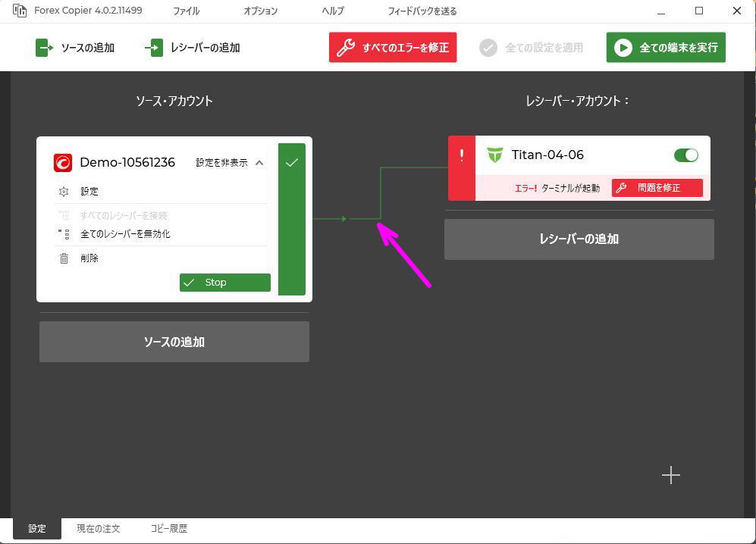Open 設定 in the source account card
Viewport: 756px width, 544px height.
click(89, 192)
